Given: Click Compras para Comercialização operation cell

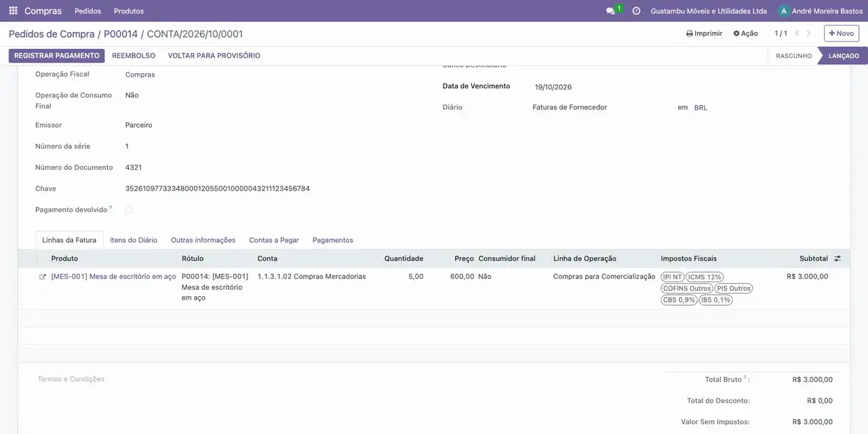Looking at the screenshot, I should (x=604, y=277).
